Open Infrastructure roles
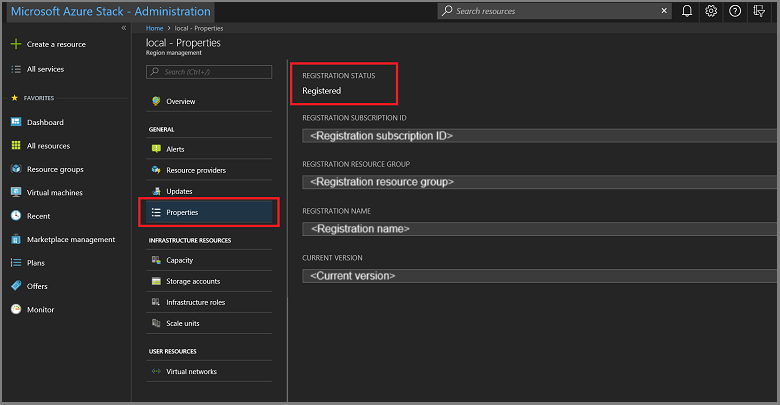 195,302
